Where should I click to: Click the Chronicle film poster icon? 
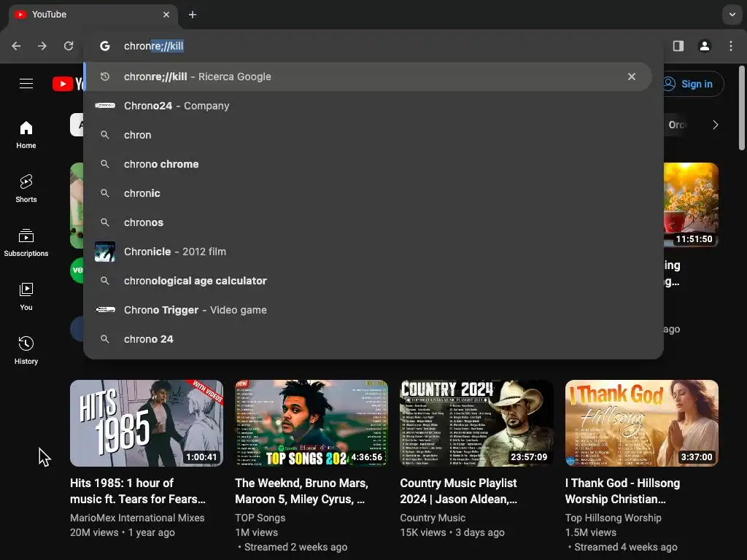tap(105, 252)
